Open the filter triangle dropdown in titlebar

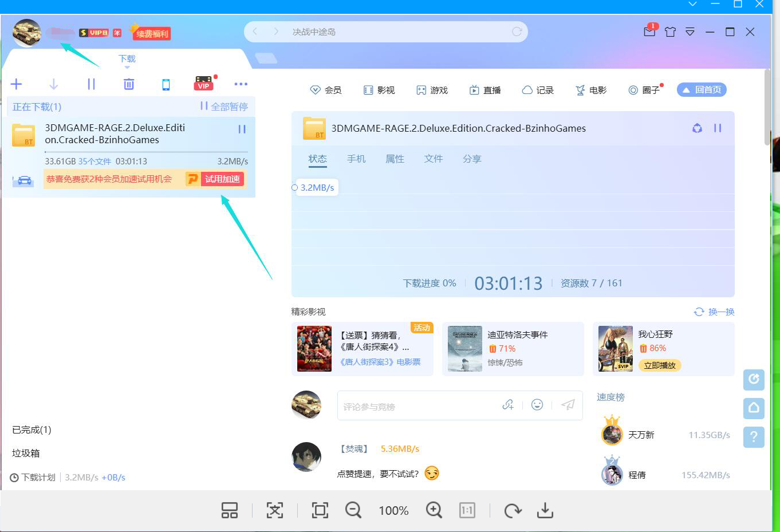(690, 32)
